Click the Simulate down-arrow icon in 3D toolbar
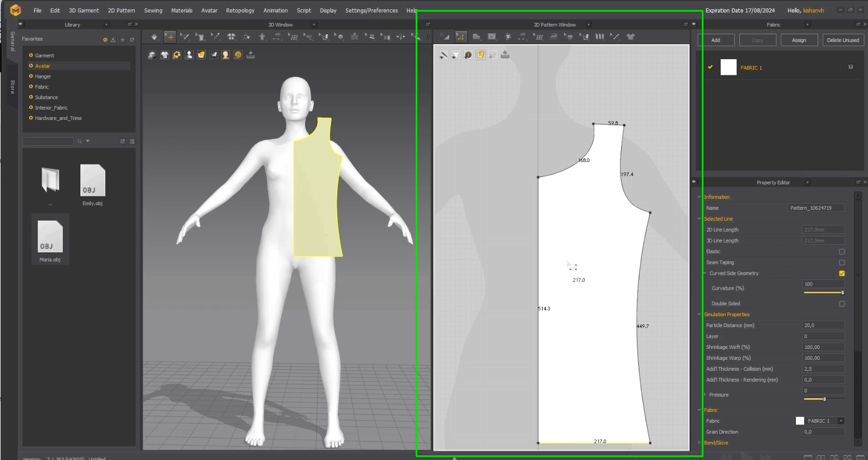 pyautogui.click(x=154, y=37)
